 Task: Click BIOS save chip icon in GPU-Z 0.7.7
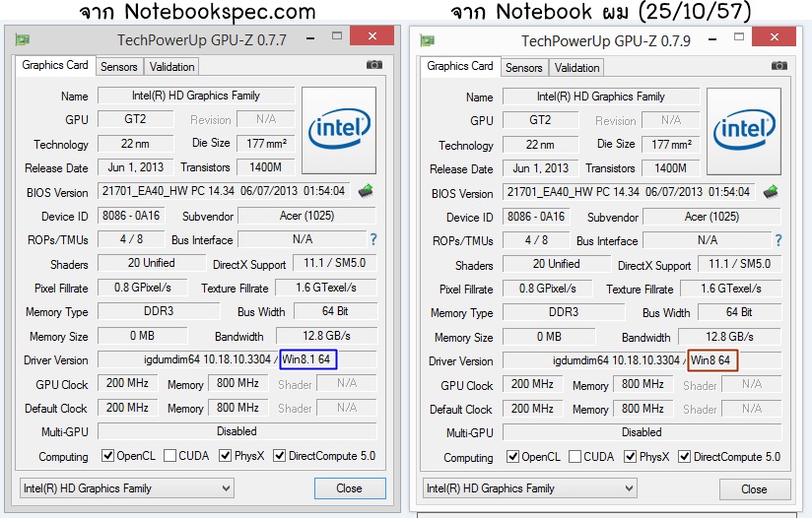pos(367,191)
